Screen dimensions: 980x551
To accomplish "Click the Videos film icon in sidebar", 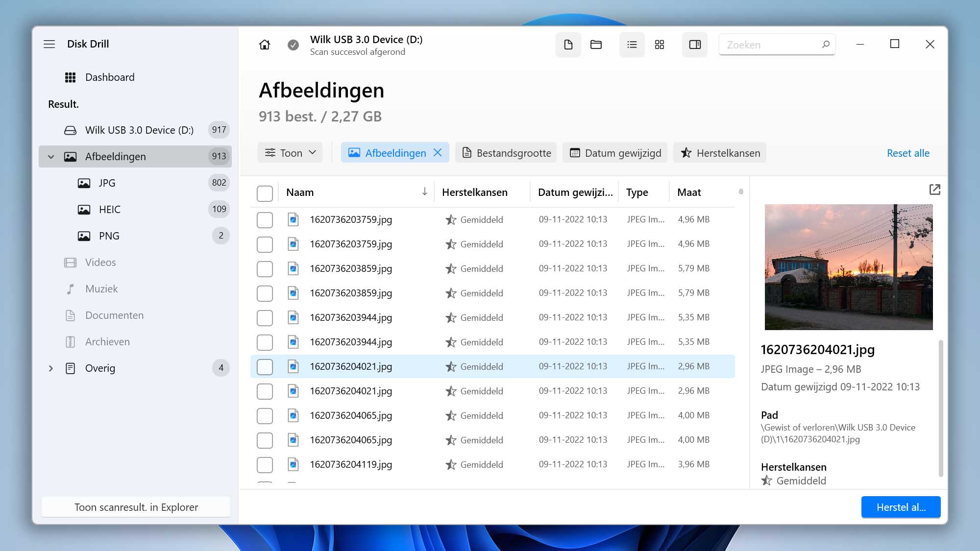I will tap(70, 263).
